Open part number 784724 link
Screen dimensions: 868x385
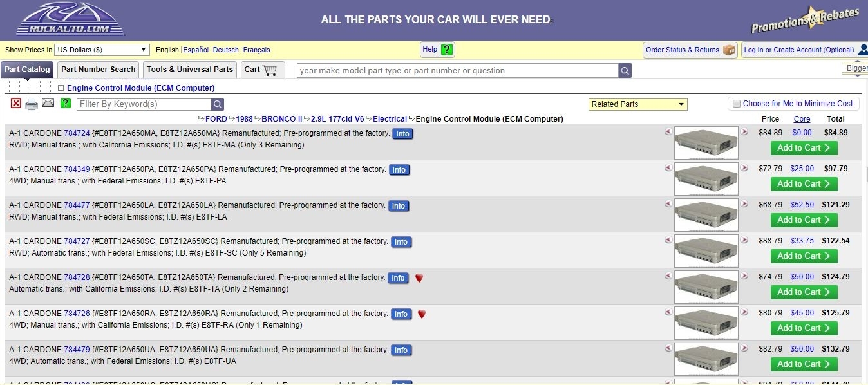pos(77,133)
